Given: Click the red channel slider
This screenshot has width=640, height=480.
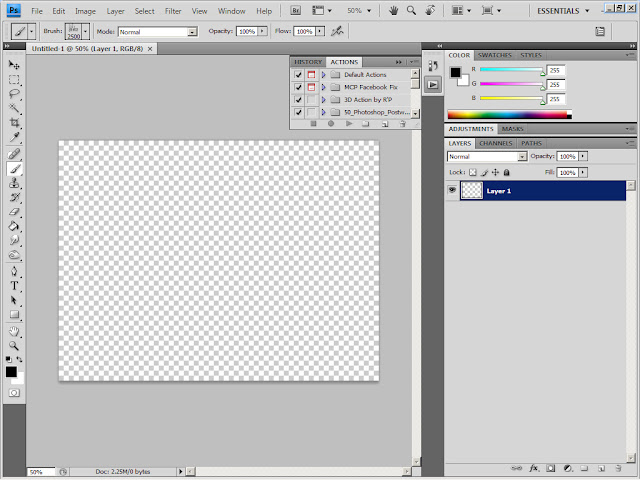Looking at the screenshot, I should pos(512,69).
